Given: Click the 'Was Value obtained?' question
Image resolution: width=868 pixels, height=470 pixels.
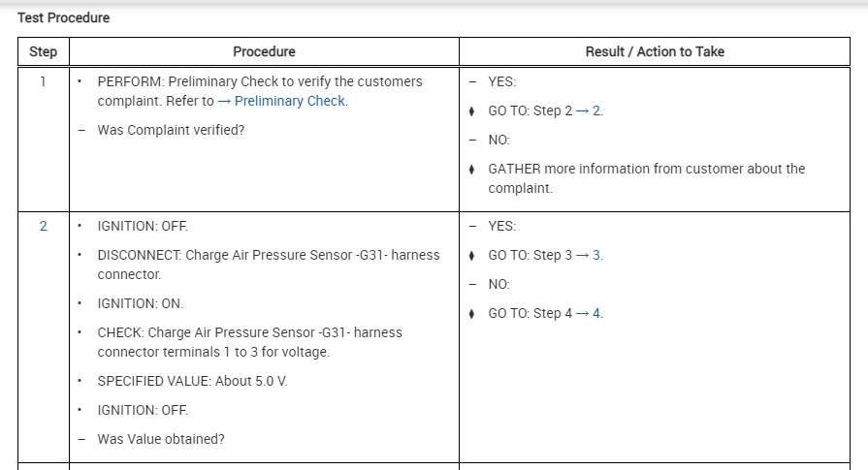Looking at the screenshot, I should tap(161, 439).
